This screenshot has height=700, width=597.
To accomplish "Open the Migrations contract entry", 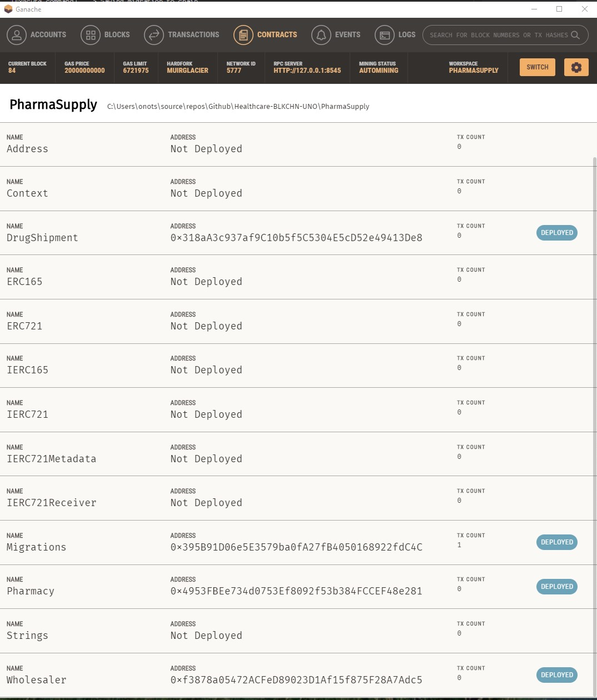I will [222, 542].
